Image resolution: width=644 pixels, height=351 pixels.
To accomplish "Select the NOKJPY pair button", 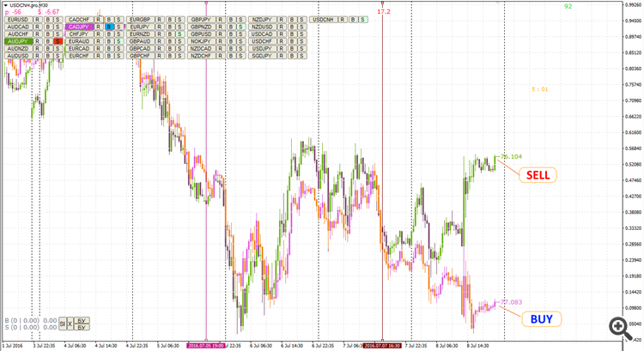I will [x=201, y=41].
